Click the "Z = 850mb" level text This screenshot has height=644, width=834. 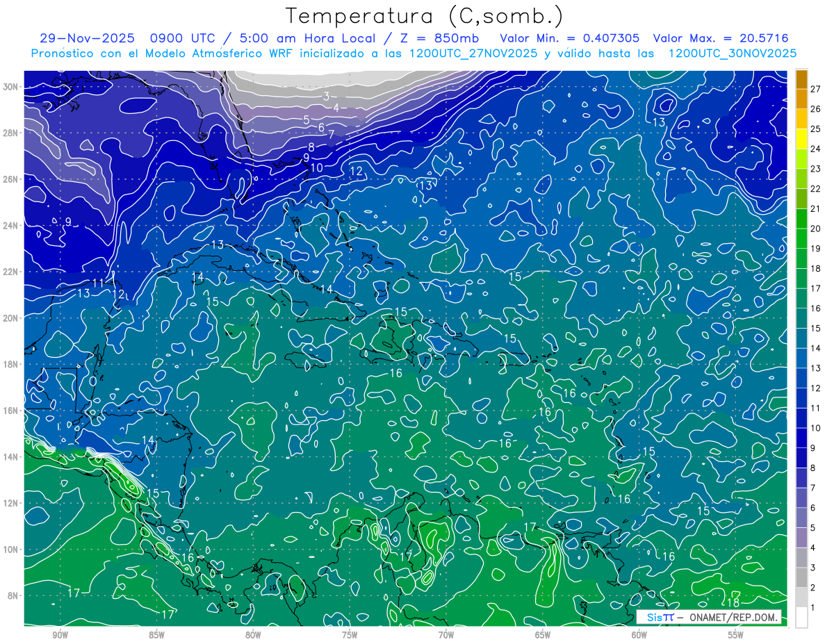439,38
